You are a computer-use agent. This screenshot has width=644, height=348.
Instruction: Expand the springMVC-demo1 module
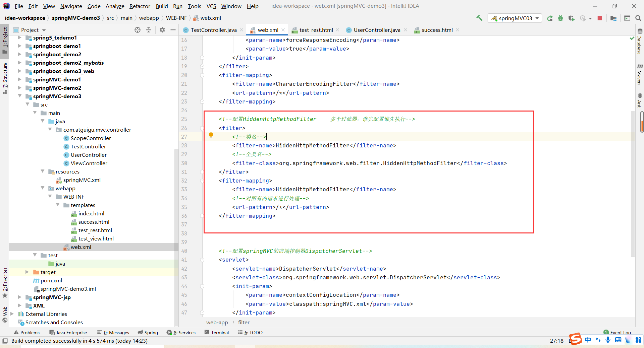pos(19,79)
